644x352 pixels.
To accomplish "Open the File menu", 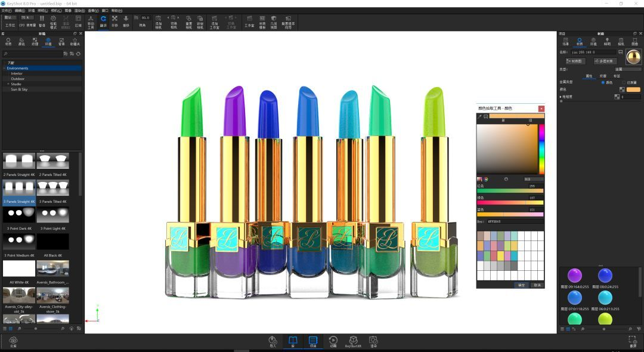I will [x=7, y=10].
